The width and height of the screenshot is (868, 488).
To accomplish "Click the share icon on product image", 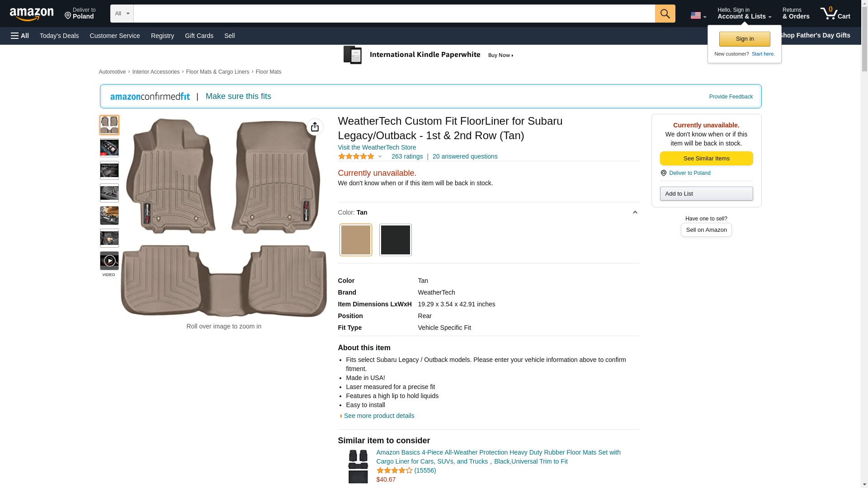I will pos(315,127).
